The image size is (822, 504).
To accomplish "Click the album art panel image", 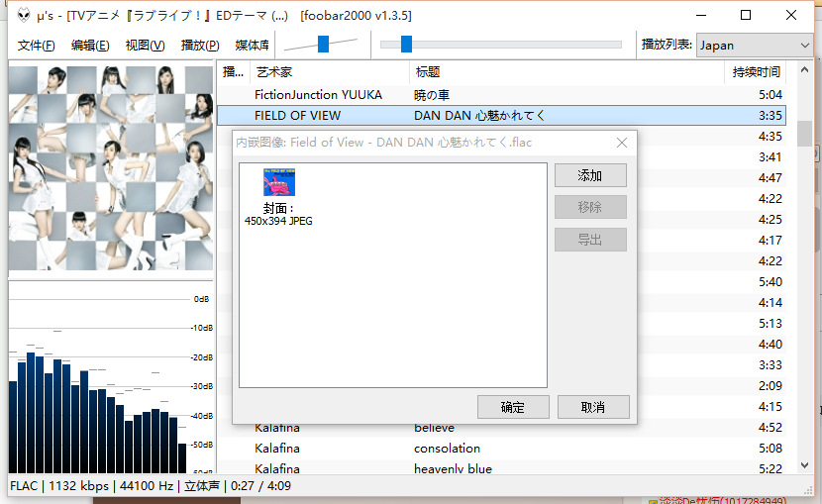I will click(111, 168).
